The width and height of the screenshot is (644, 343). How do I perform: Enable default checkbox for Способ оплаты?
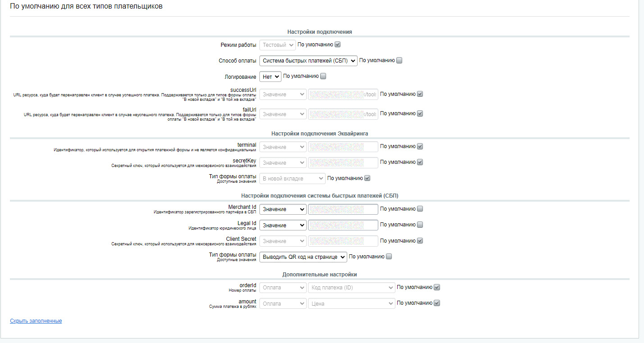[399, 60]
